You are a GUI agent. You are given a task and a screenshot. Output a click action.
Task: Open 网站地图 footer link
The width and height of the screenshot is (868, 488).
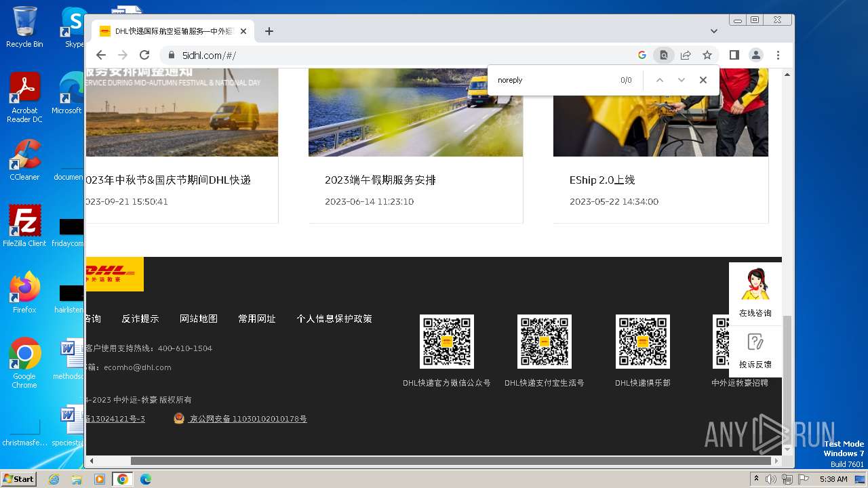point(199,319)
